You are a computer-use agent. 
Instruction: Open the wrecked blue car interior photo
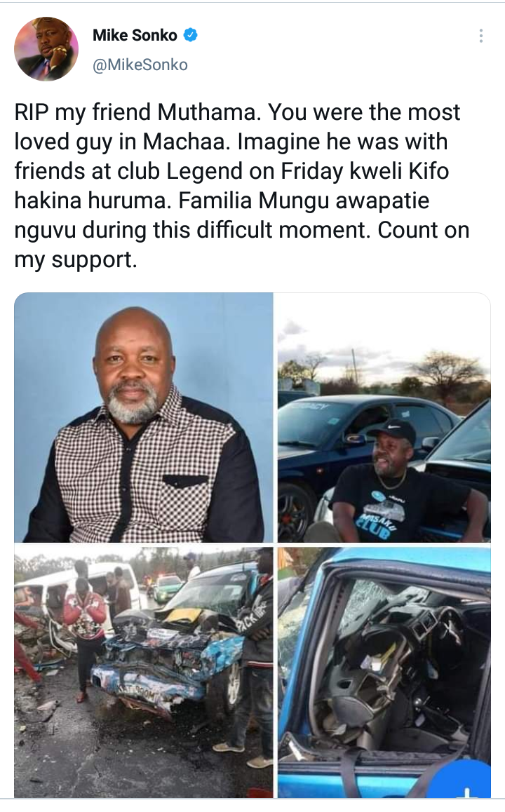384,672
